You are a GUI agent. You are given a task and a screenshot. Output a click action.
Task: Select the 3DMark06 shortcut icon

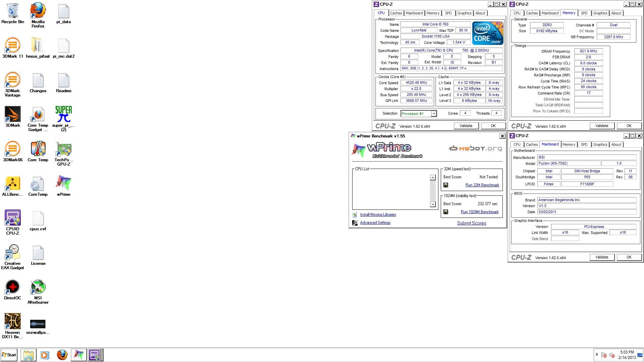point(12,152)
